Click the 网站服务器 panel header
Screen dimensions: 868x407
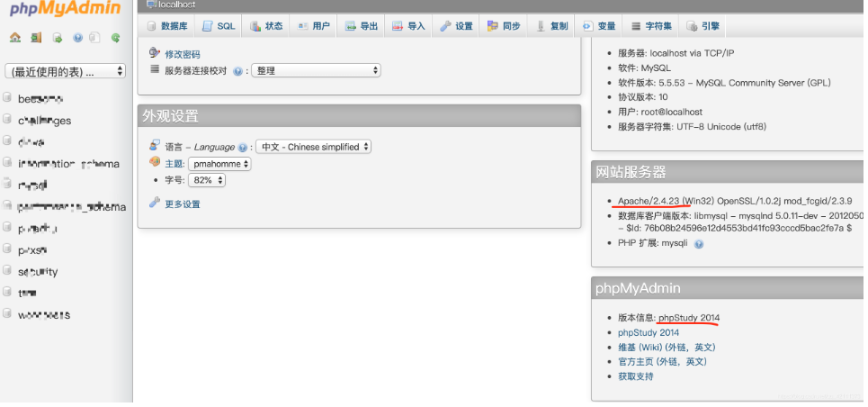(728, 172)
